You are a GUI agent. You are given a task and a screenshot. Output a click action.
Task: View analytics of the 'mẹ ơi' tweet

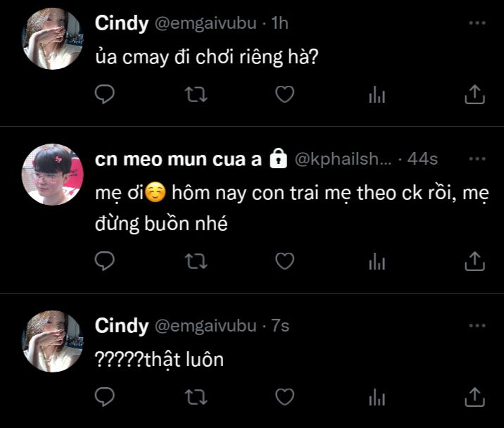pyautogui.click(x=377, y=263)
